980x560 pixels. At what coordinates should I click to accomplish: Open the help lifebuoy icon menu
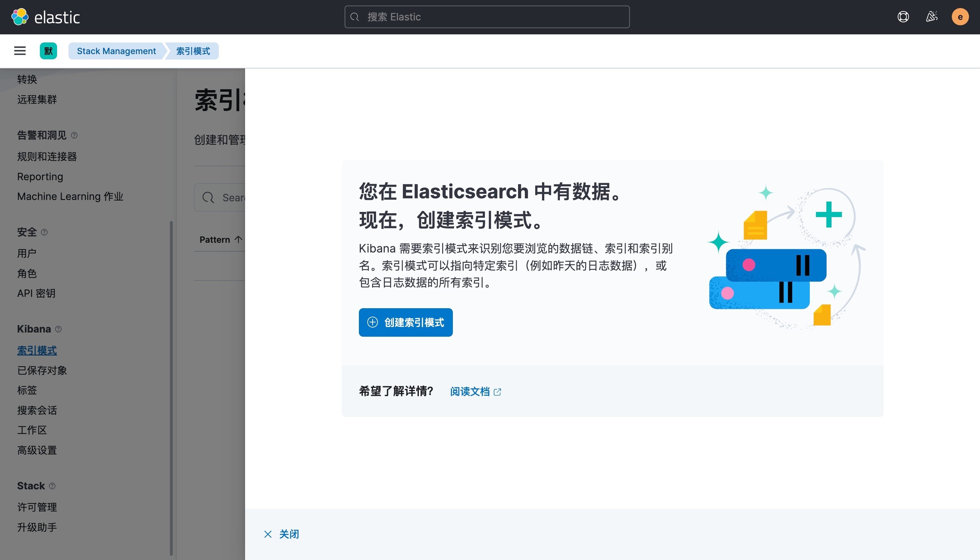pyautogui.click(x=903, y=17)
